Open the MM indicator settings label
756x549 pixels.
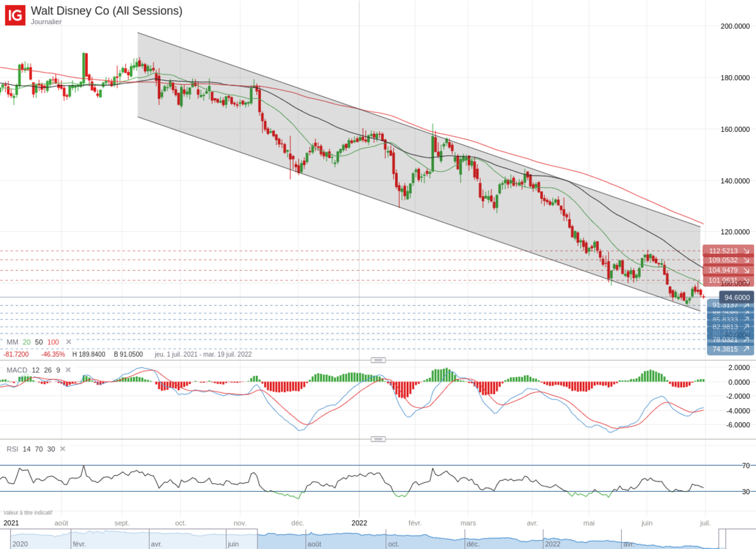12,342
